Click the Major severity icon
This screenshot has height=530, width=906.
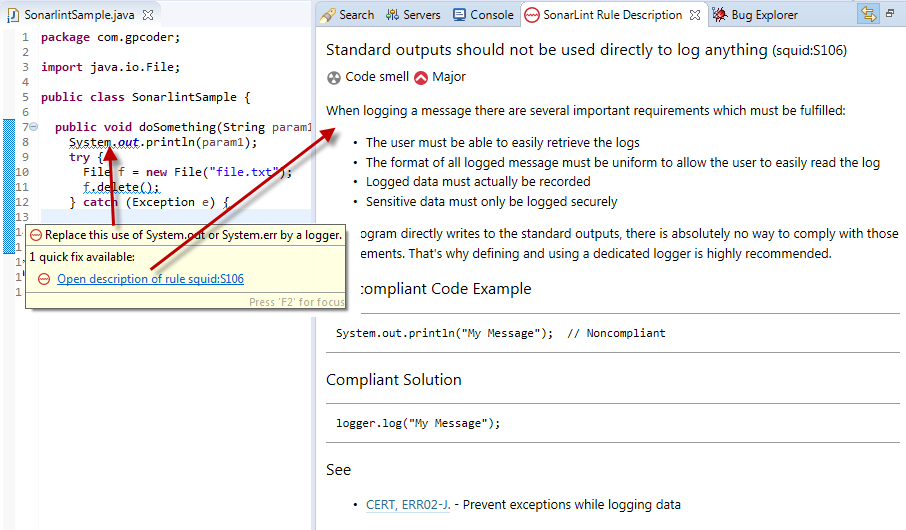pos(421,77)
